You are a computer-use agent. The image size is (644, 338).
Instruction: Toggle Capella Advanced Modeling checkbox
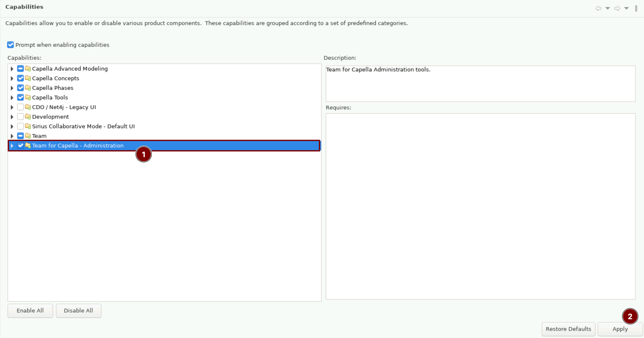point(20,69)
